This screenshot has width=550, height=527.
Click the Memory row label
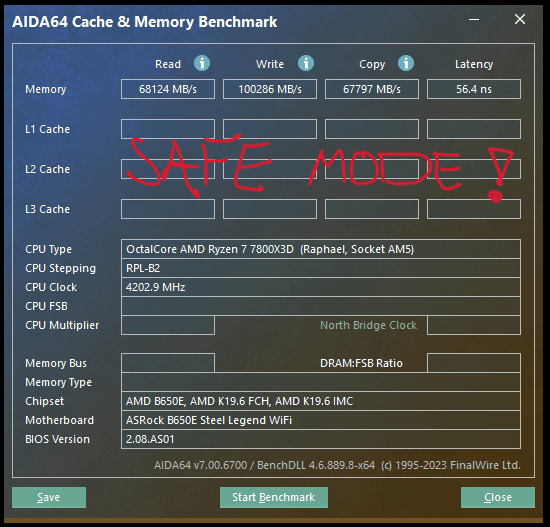[46, 89]
